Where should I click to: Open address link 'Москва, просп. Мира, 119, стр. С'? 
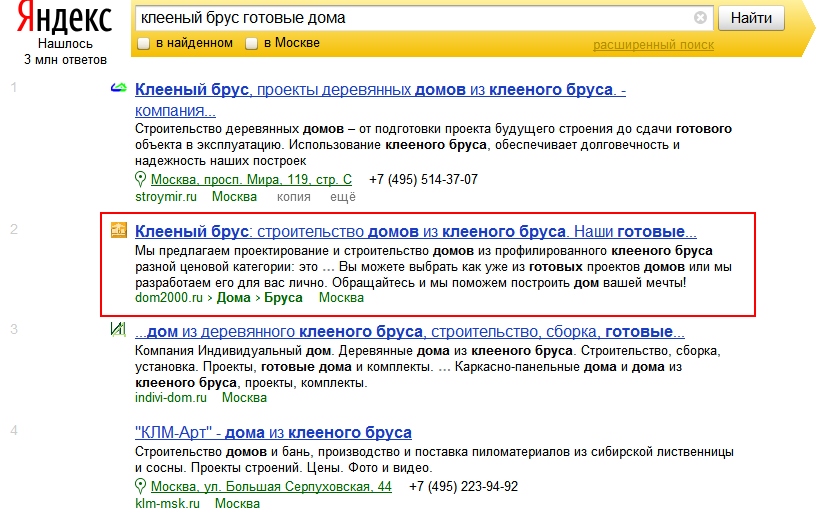coord(251,180)
